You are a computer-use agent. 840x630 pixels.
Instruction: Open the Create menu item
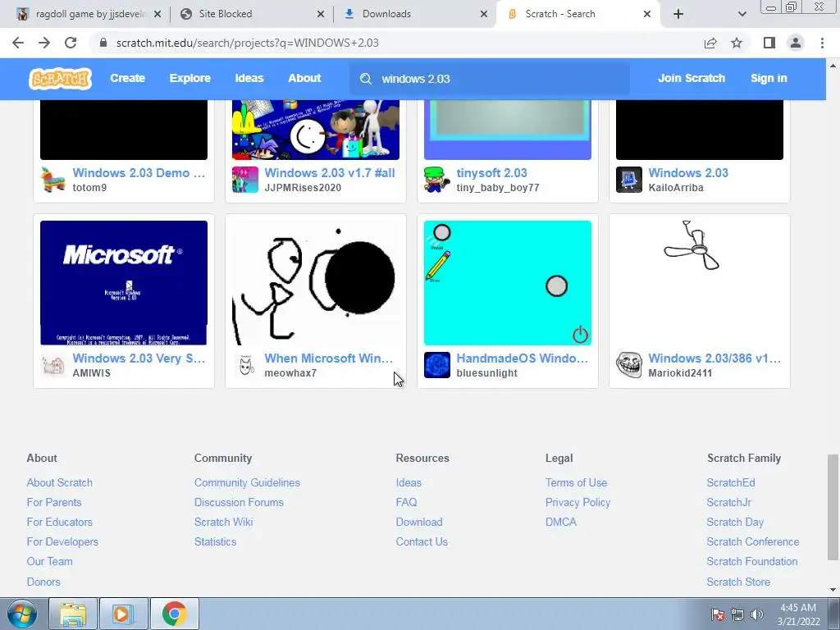point(127,78)
